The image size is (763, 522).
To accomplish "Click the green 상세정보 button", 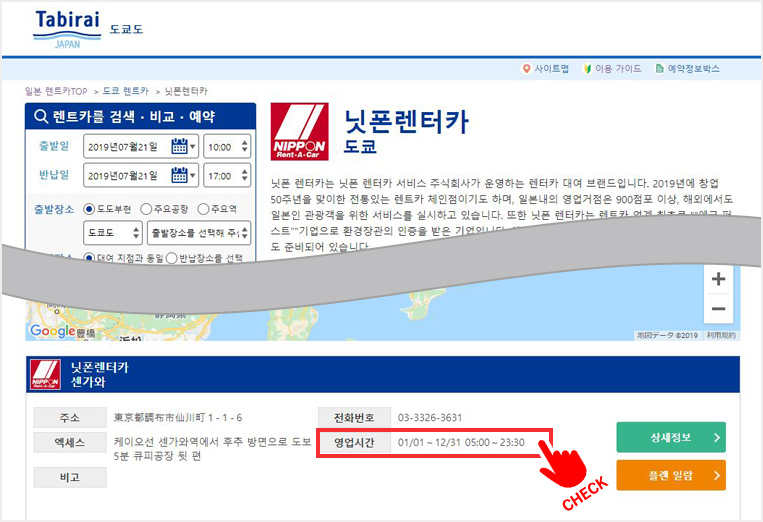I will [670, 438].
